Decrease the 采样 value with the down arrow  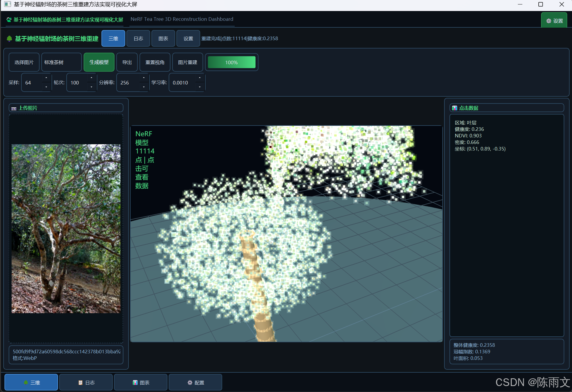(x=46, y=87)
